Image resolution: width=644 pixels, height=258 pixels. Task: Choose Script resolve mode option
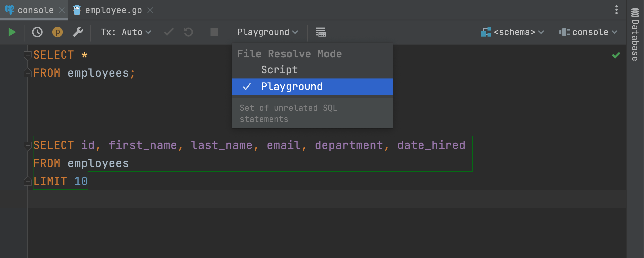tap(279, 70)
